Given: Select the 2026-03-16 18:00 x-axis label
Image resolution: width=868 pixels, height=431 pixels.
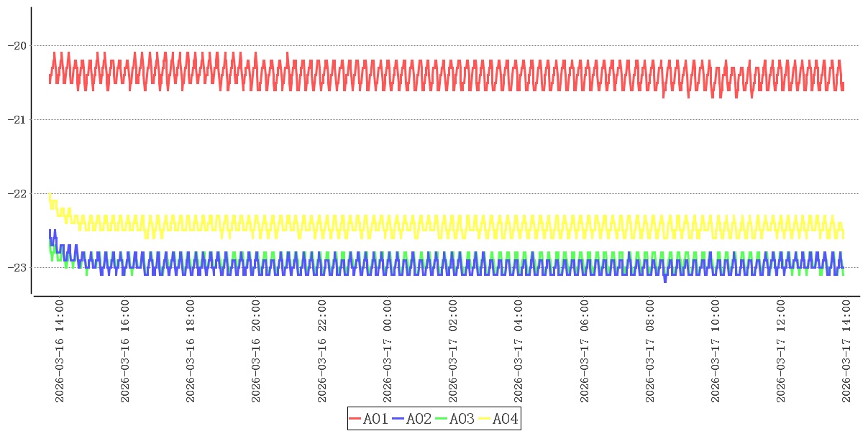Looking at the screenshot, I should click(191, 351).
